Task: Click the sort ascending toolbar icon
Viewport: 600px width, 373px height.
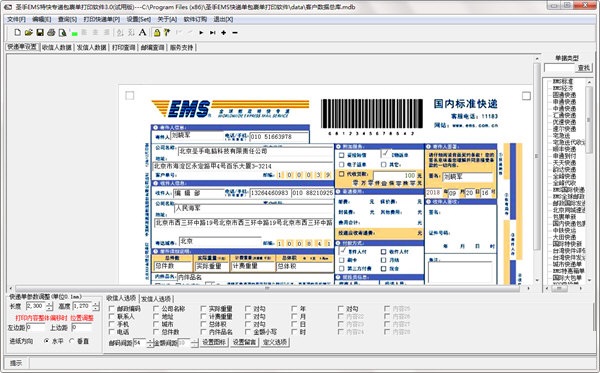Action: pyautogui.click(x=120, y=33)
